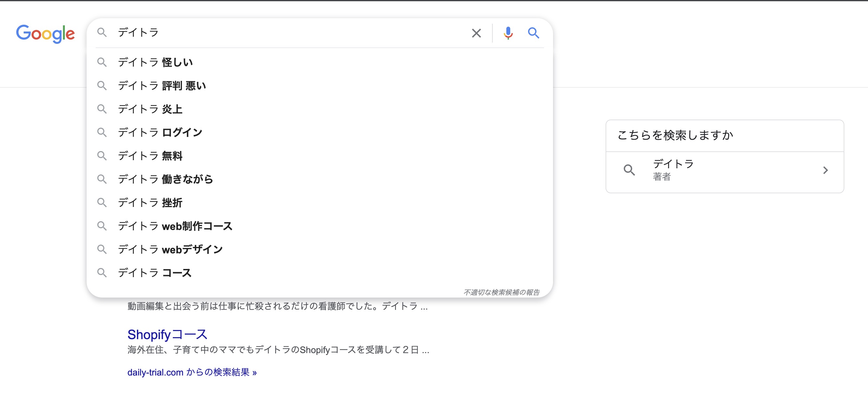Click magnifier icon beside デイトラ 怪しい suggestion

click(x=102, y=62)
